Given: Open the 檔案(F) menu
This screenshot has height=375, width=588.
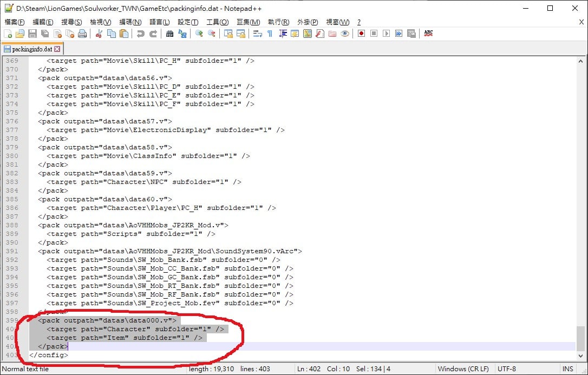Looking at the screenshot, I should pyautogui.click(x=15, y=22).
